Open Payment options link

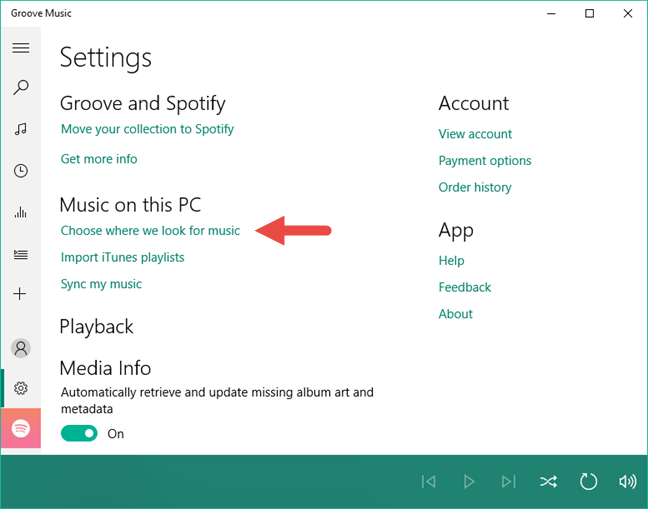click(485, 161)
